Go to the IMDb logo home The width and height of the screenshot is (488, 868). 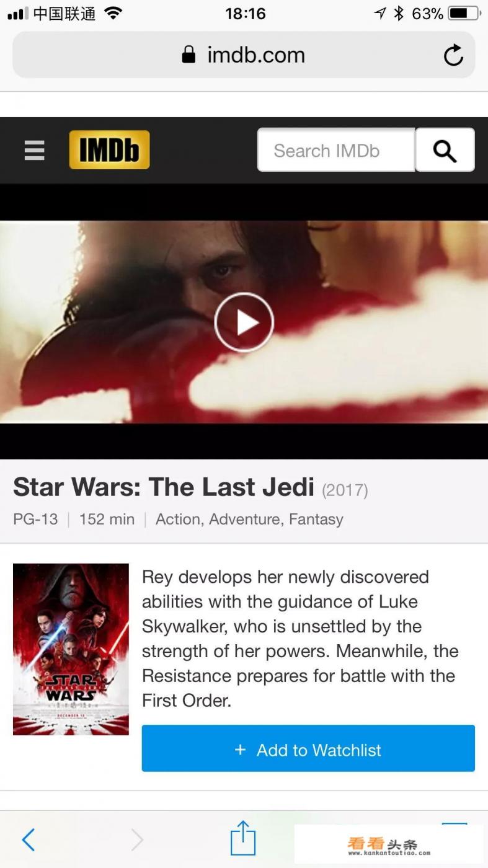coord(109,149)
